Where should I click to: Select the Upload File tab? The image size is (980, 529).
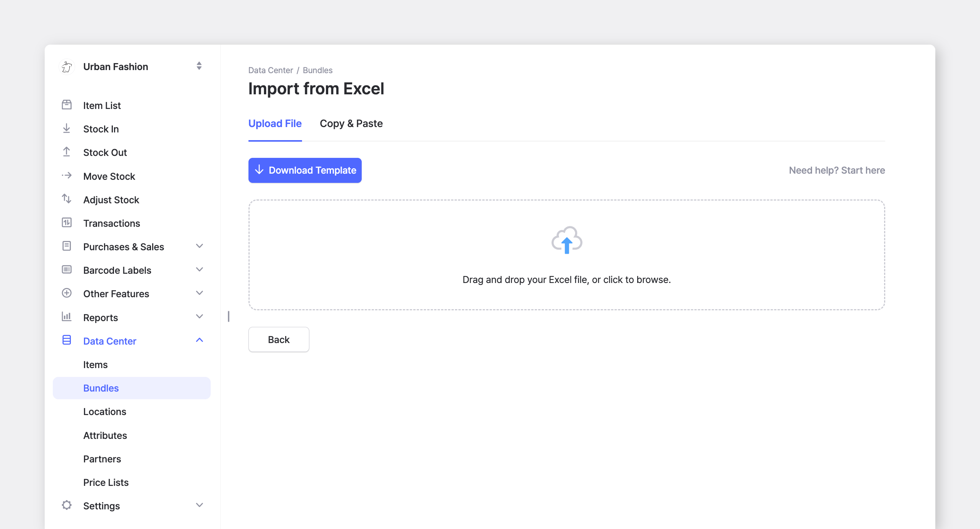[x=275, y=124]
